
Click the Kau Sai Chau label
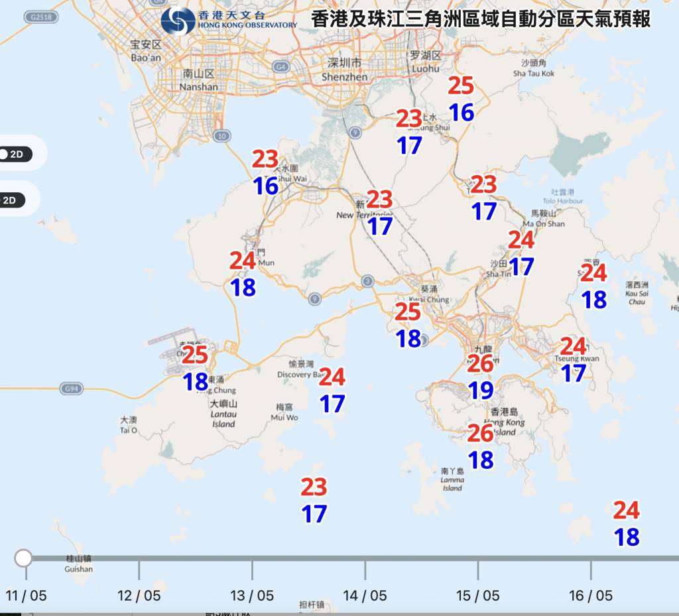pos(637,293)
